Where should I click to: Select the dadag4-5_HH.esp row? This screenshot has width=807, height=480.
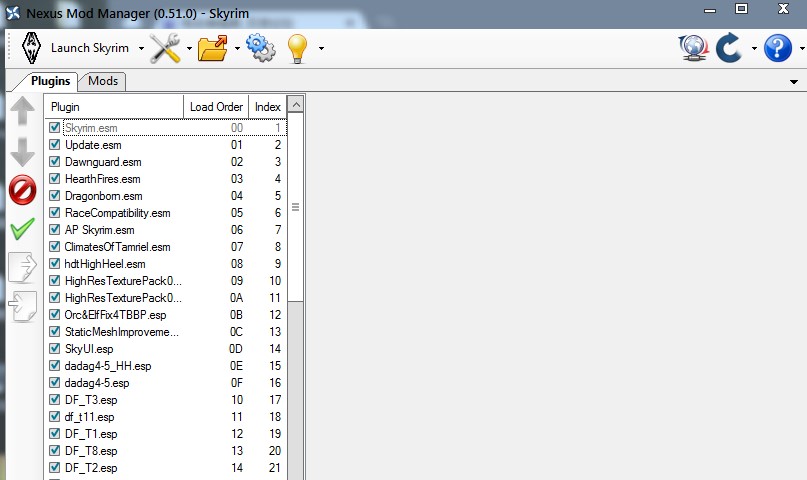pyautogui.click(x=166, y=366)
